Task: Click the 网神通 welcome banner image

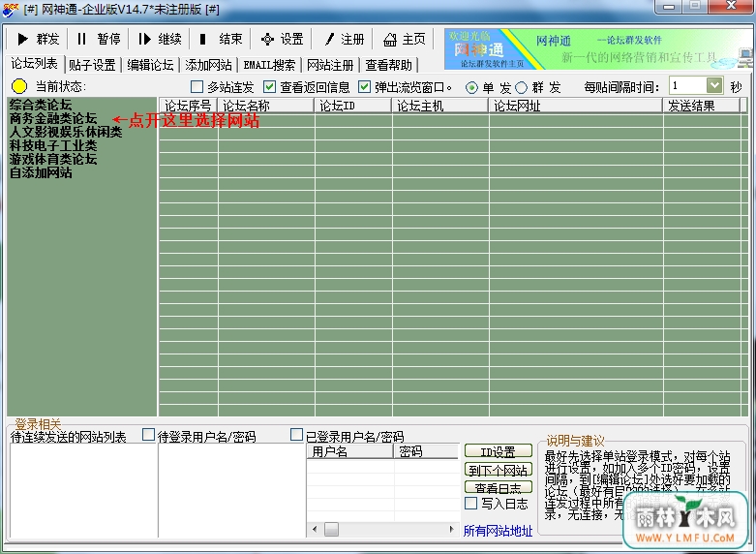Action: (x=598, y=49)
